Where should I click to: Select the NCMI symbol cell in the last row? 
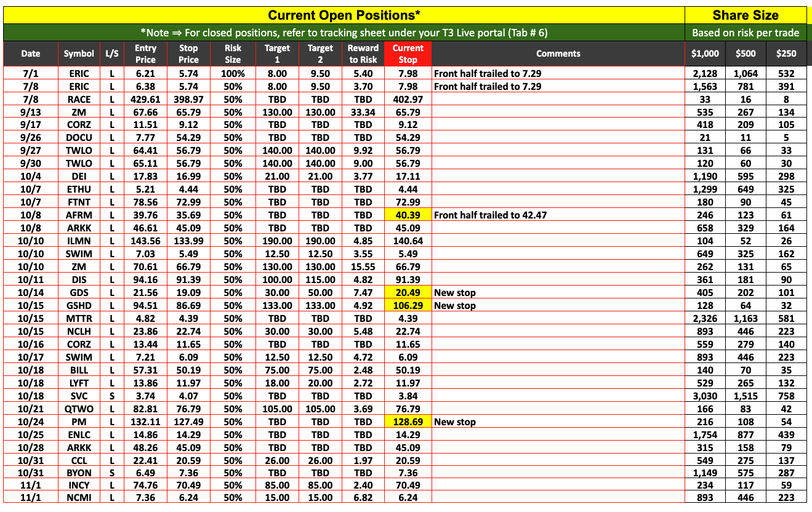point(79,497)
